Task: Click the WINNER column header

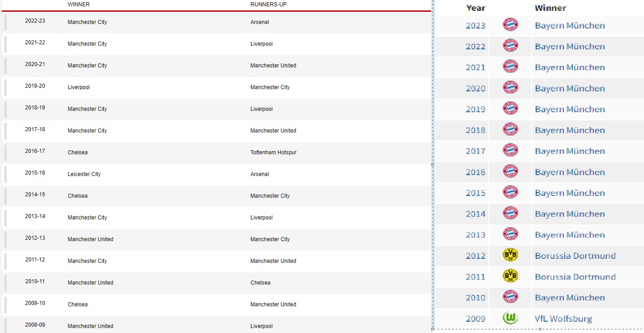Action: pos(78,5)
